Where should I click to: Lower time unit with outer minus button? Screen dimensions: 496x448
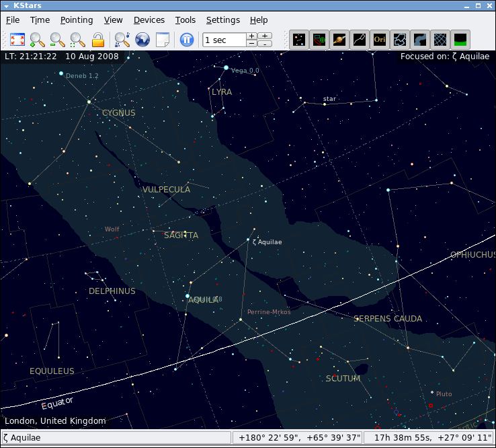pyautogui.click(x=265, y=44)
